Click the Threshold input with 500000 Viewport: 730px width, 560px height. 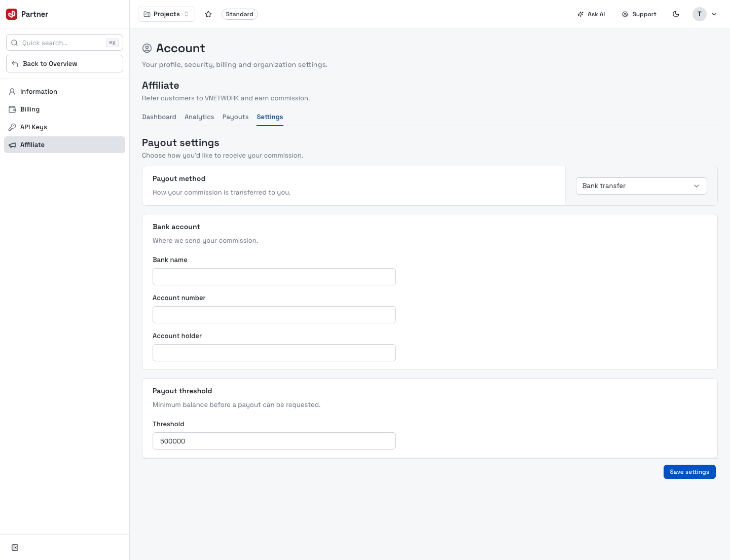(274, 441)
